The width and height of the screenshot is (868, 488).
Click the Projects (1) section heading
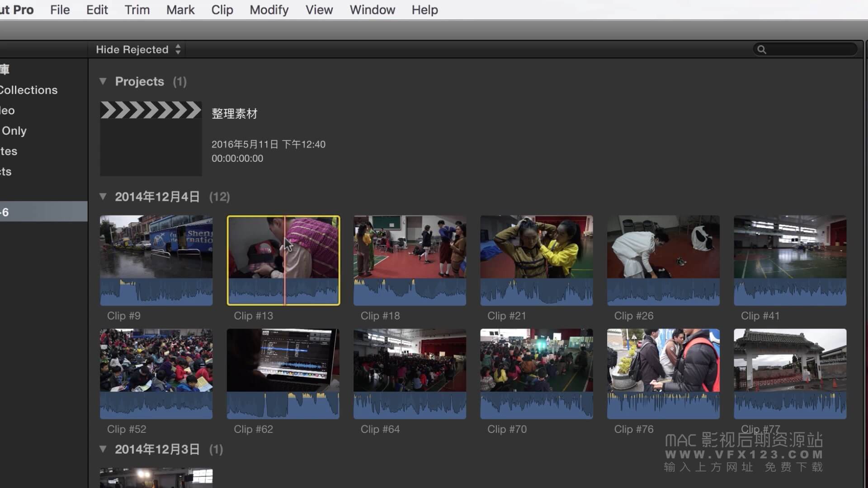click(151, 81)
